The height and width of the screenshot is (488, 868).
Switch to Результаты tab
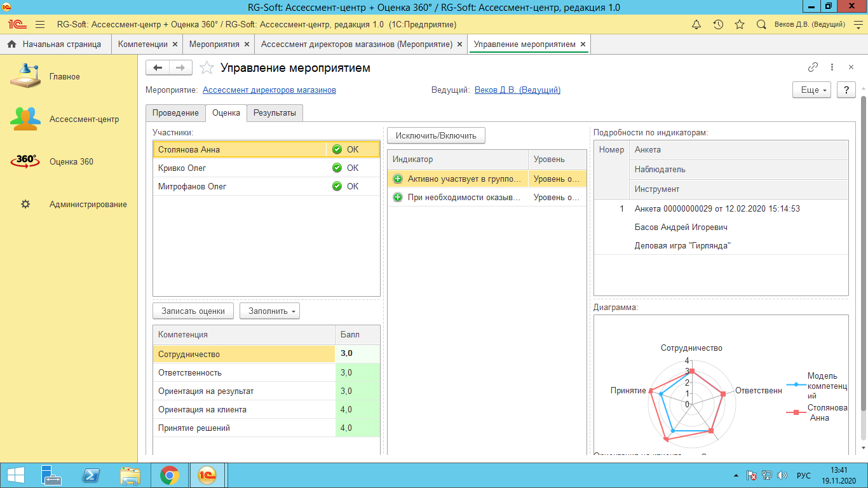[x=275, y=112]
